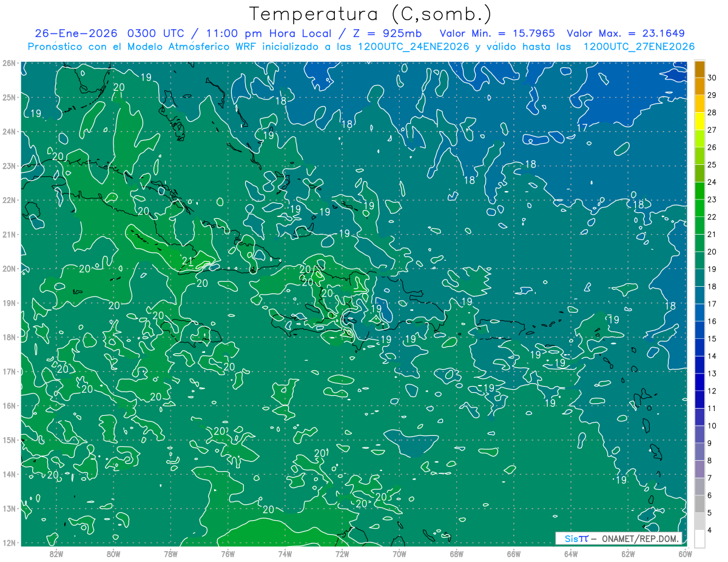The width and height of the screenshot is (728, 562).
Task: Click the 22N latitude axis label
Action: [x=8, y=200]
